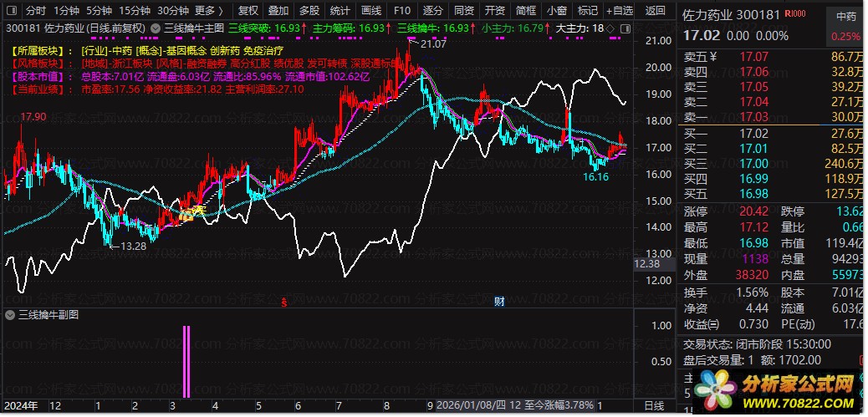Click the R1000 badge beside stock code
This screenshot has height=417, width=868.
[x=797, y=15]
